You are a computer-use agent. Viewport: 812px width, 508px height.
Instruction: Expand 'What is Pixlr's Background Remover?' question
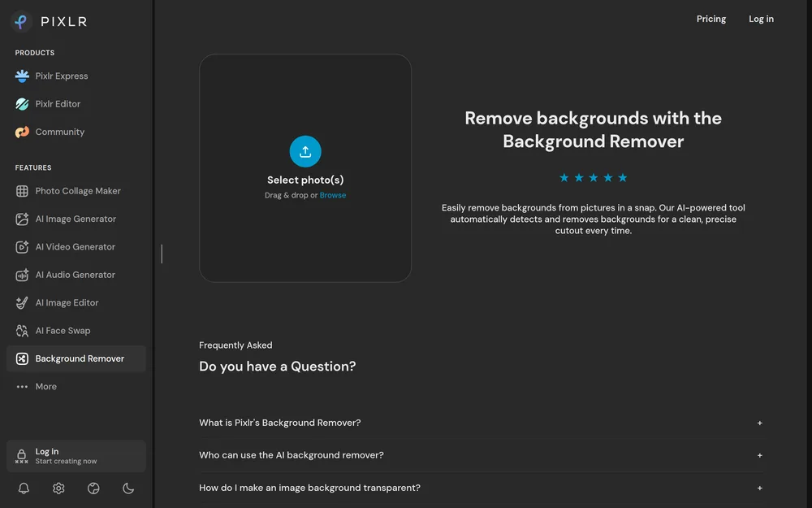pos(481,423)
